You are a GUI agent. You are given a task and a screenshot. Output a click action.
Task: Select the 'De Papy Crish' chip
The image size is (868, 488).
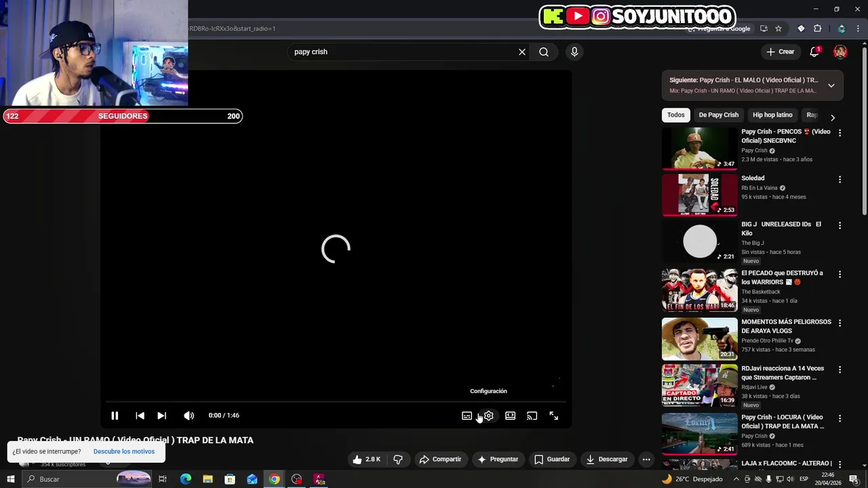pos(718,115)
